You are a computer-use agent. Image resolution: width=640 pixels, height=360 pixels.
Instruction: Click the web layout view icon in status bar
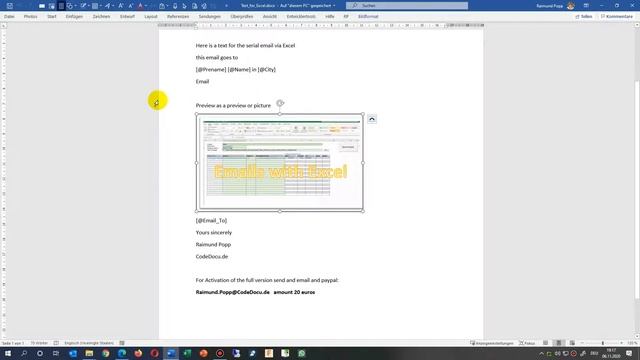pos(572,343)
